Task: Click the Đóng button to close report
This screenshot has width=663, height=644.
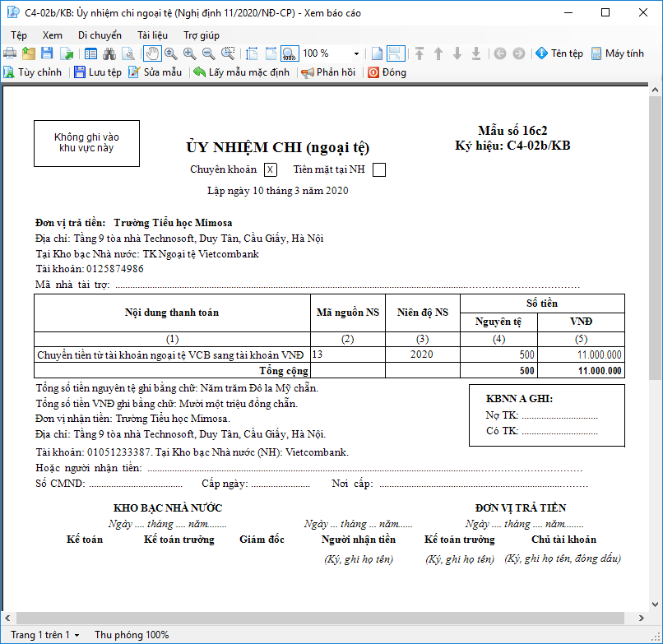Action: tap(387, 72)
